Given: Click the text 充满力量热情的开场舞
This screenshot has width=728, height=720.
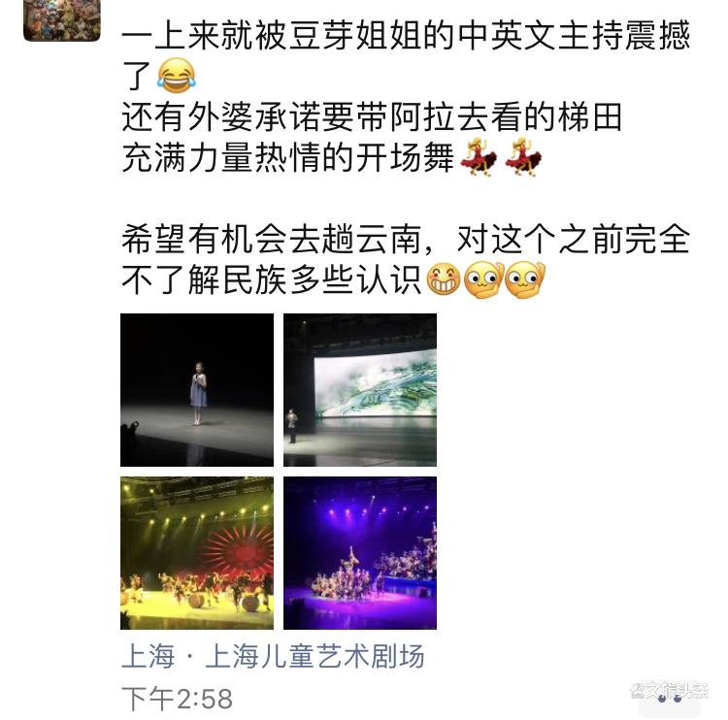Looking at the screenshot, I should (x=288, y=158).
